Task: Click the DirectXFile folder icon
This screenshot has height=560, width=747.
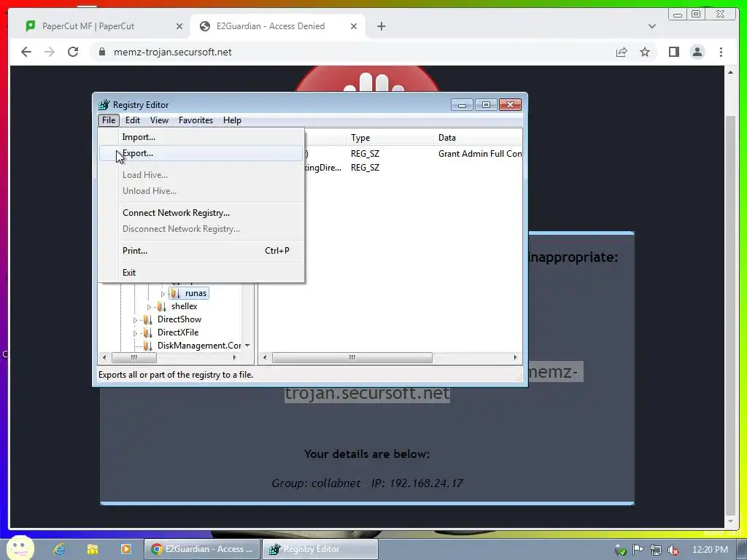Action: [x=147, y=332]
